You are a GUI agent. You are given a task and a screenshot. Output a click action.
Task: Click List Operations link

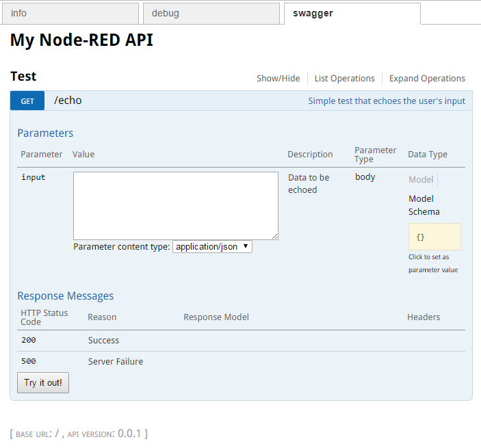click(344, 79)
